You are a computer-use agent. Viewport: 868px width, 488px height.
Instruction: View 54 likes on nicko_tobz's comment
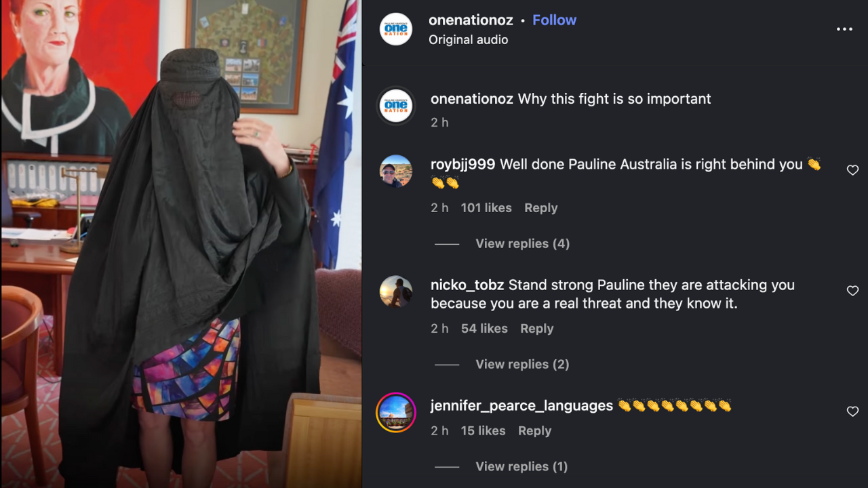tap(484, 329)
